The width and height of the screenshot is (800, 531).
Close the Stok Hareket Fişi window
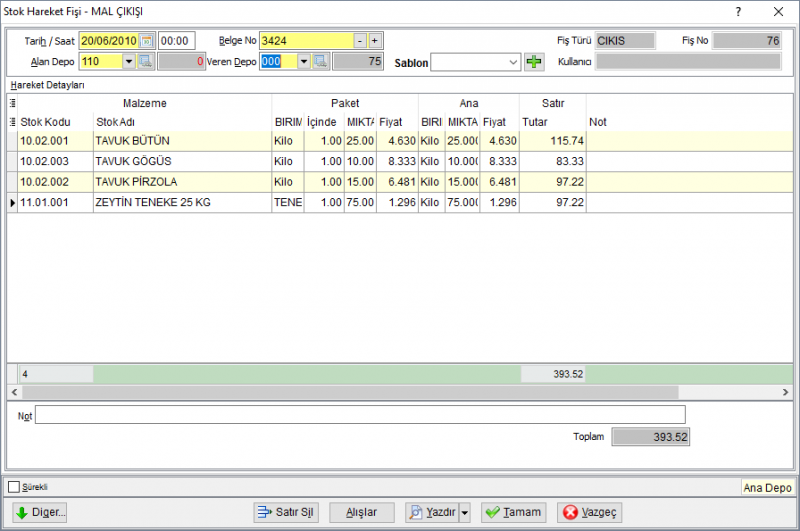(x=778, y=12)
